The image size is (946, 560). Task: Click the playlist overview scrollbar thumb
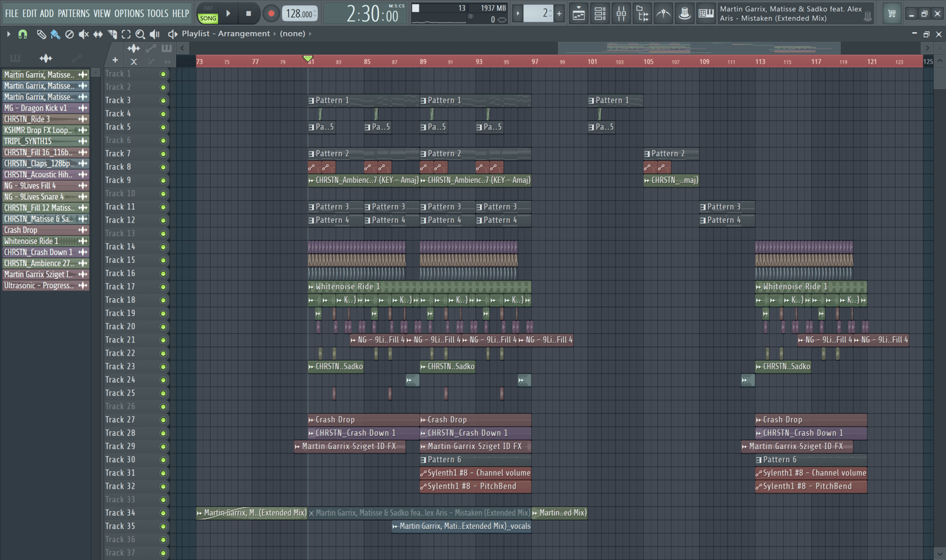pos(699,48)
